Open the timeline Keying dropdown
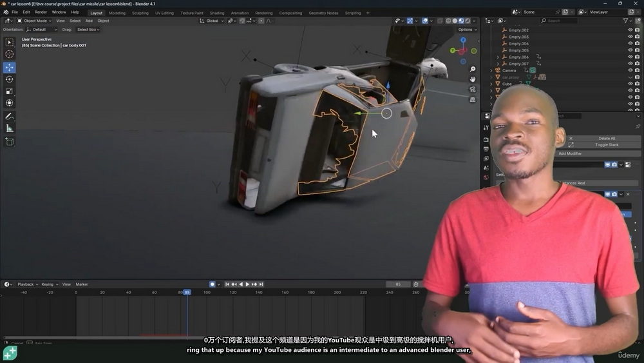 [x=50, y=284]
